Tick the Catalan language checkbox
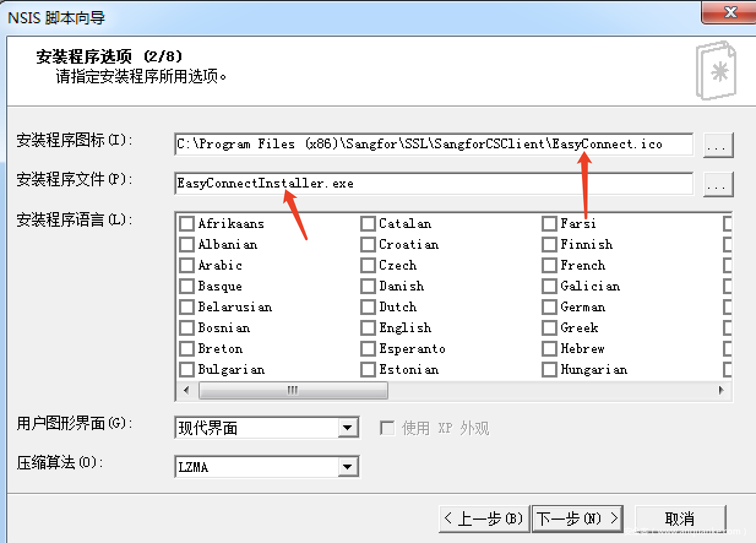 point(368,224)
